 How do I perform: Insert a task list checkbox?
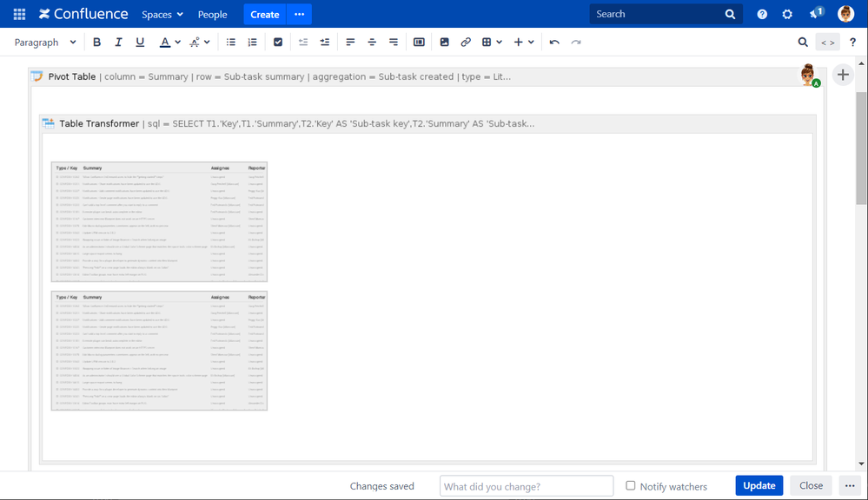coord(278,42)
